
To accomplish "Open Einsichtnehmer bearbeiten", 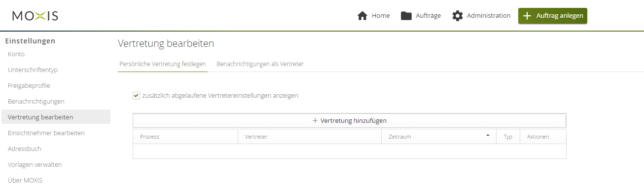I will point(46,133).
